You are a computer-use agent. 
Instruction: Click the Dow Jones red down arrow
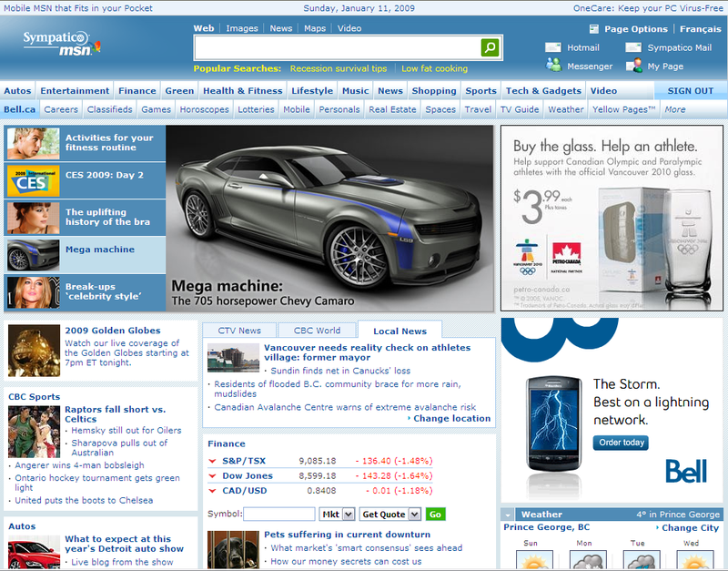[x=212, y=475]
